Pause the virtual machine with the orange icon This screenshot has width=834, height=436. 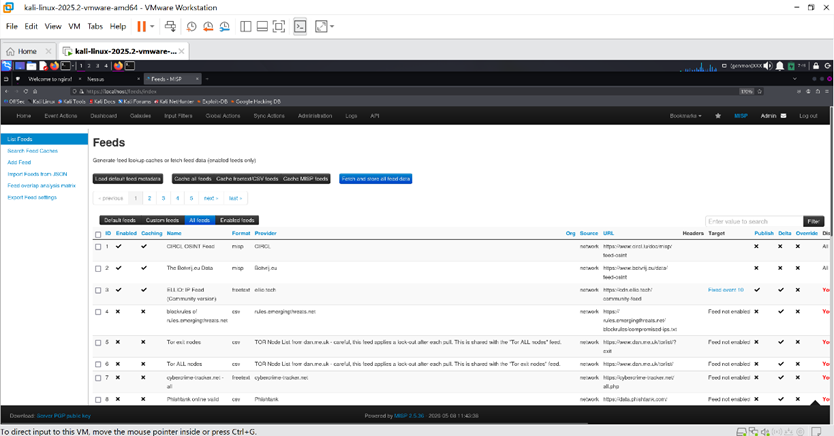pos(141,26)
